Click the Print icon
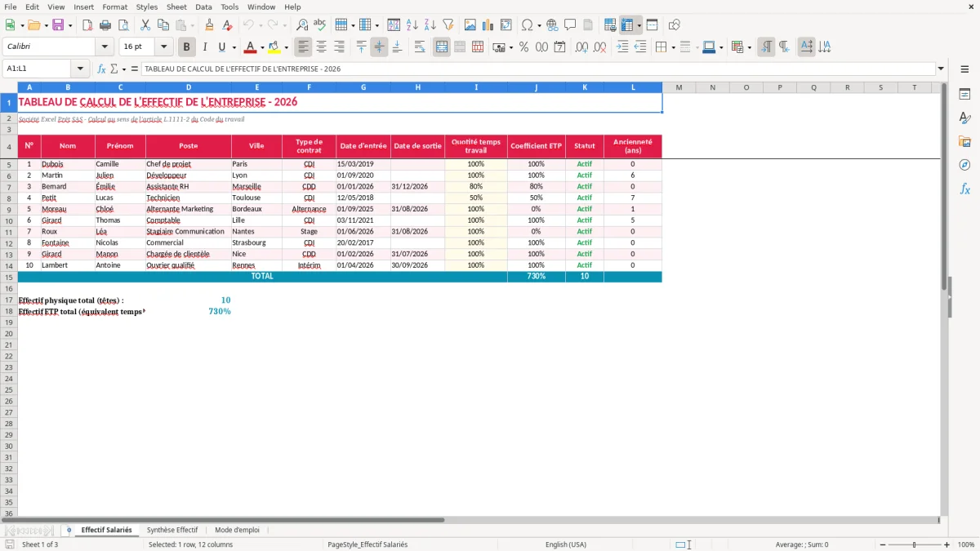980x551 pixels. click(x=105, y=25)
